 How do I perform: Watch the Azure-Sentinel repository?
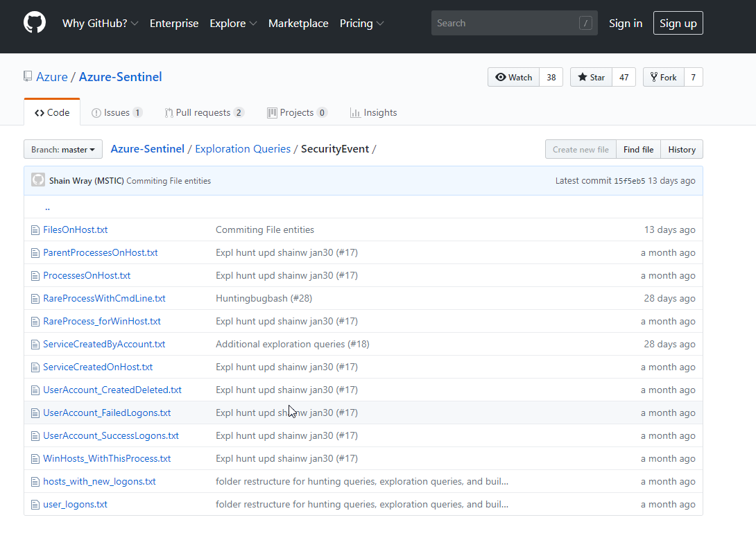[513, 77]
